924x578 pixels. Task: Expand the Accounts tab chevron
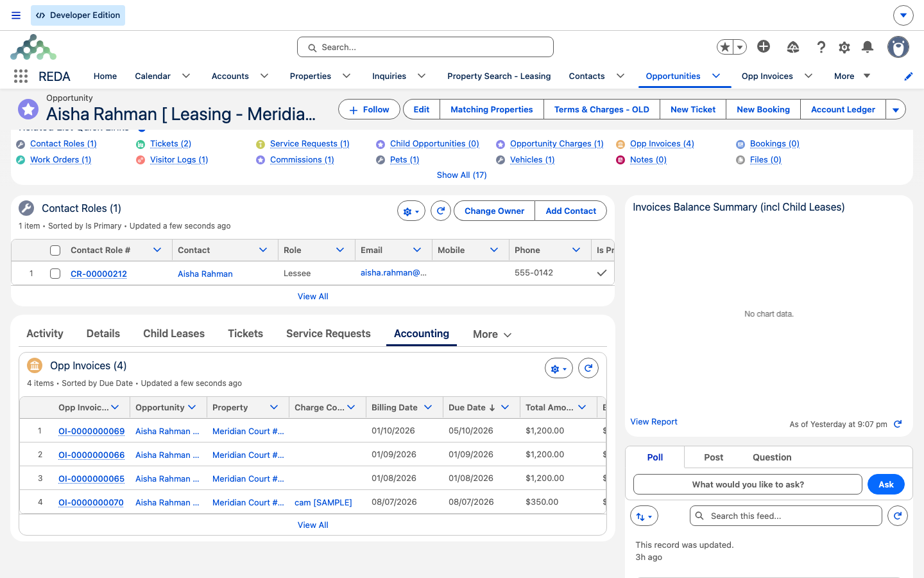264,76
